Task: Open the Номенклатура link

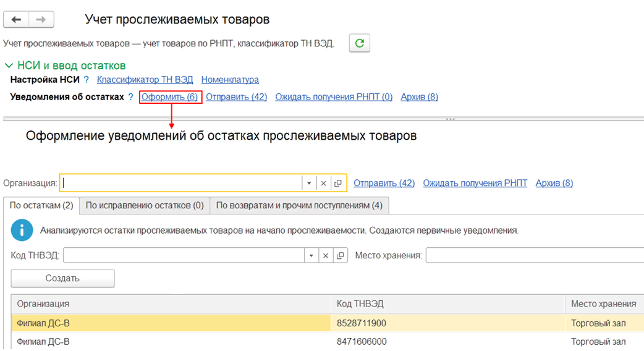Action: (x=230, y=80)
